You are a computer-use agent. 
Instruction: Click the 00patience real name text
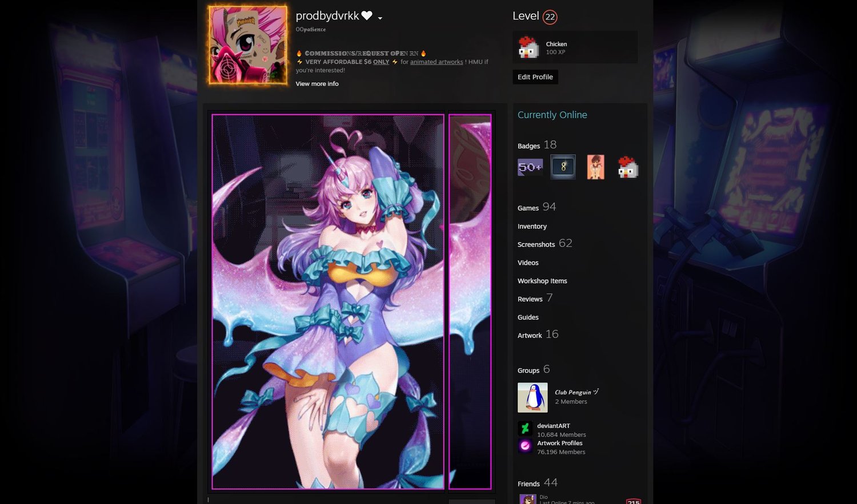[311, 29]
